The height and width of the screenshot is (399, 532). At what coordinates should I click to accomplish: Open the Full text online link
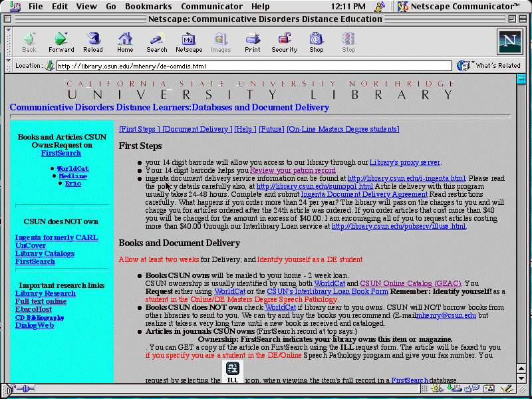pyautogui.click(x=41, y=301)
